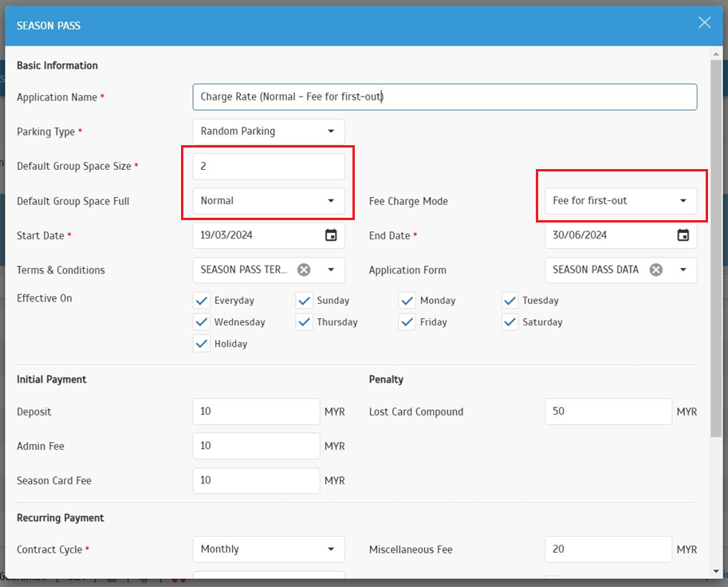Open the Application Form dropdown arrow
Viewport: 728px width, 587px height.
pos(683,270)
